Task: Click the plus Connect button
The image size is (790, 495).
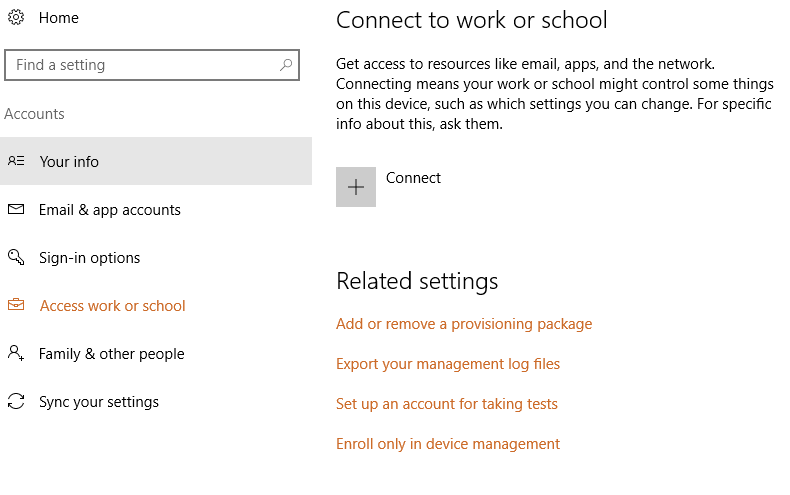Action: 356,187
